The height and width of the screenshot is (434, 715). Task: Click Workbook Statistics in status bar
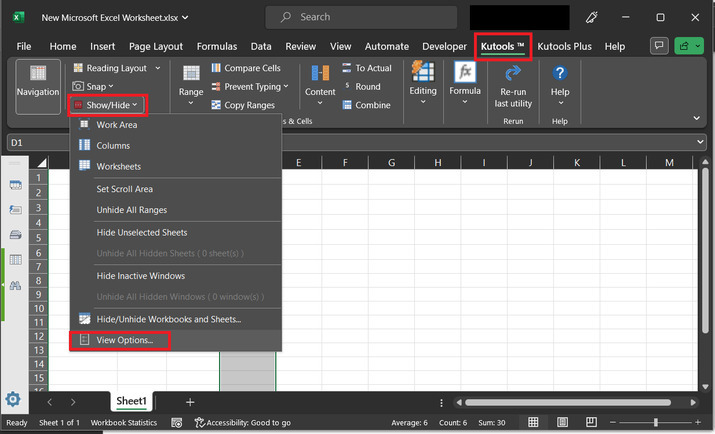click(x=123, y=423)
